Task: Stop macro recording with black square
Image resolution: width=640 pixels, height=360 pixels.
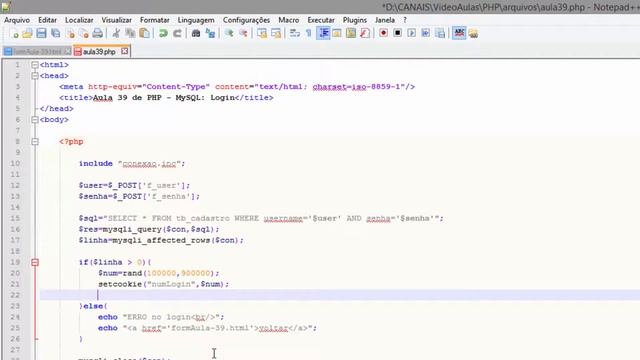Action: pyautogui.click(x=398, y=33)
